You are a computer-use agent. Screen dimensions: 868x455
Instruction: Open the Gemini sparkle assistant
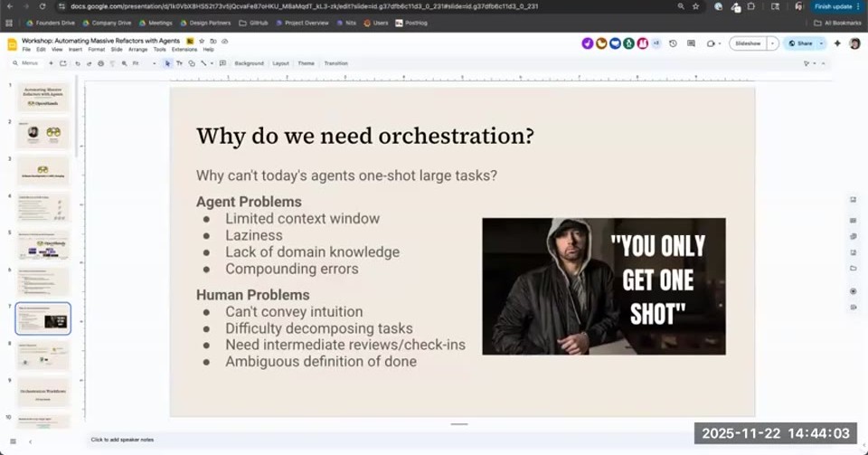(x=837, y=43)
